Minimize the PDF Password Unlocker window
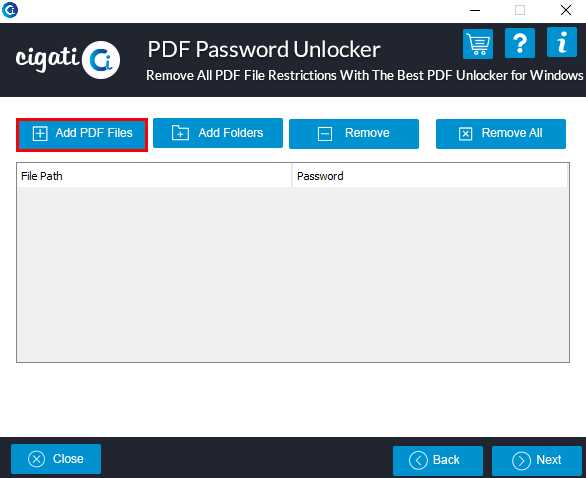This screenshot has height=478, width=586. coord(475,10)
